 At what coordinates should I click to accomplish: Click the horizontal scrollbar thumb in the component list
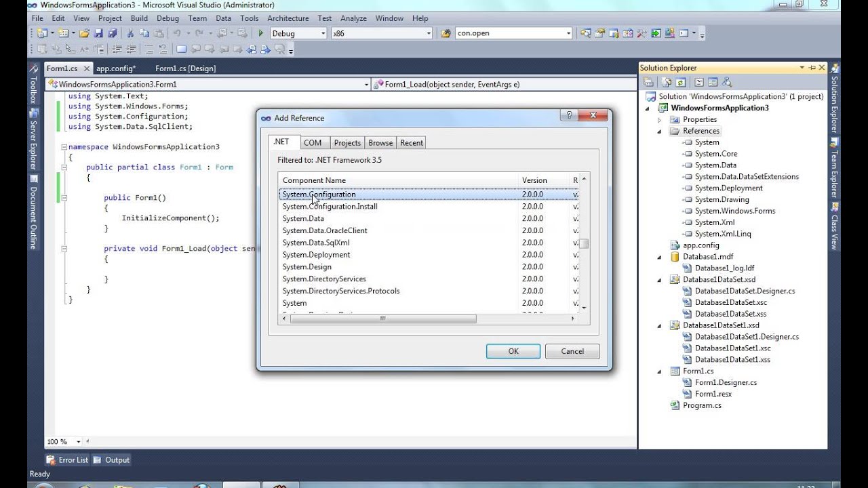pos(383,319)
